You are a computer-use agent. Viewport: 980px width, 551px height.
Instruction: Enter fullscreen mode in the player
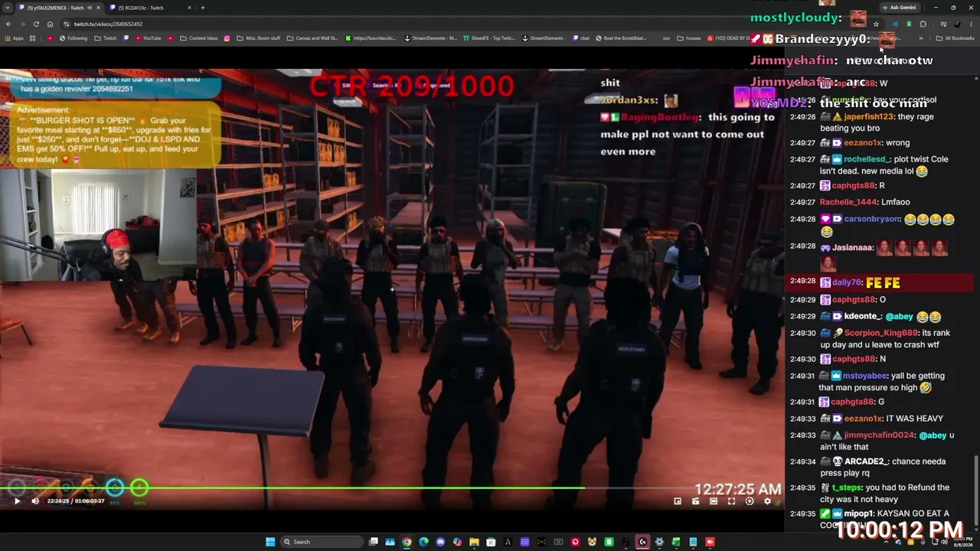[731, 501]
